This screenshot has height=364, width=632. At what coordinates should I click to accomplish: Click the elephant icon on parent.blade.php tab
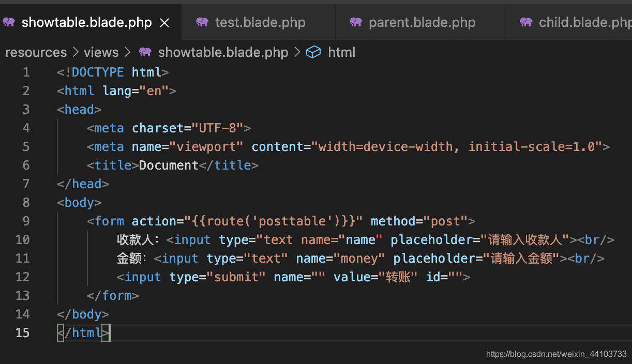356,22
